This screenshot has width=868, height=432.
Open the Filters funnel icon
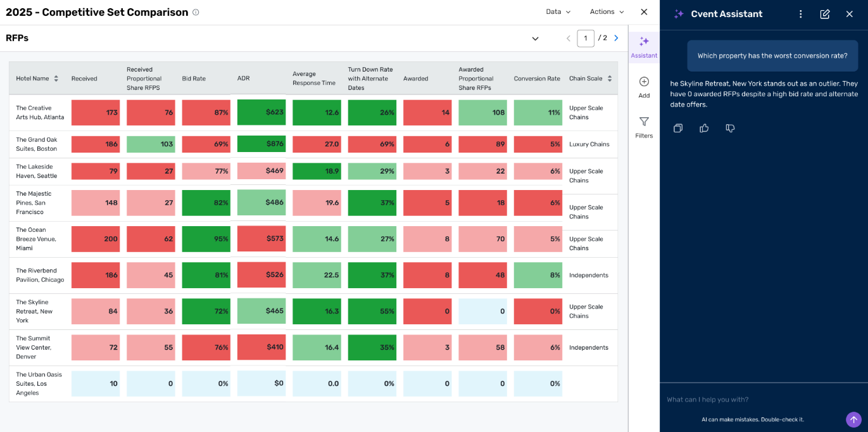point(644,122)
